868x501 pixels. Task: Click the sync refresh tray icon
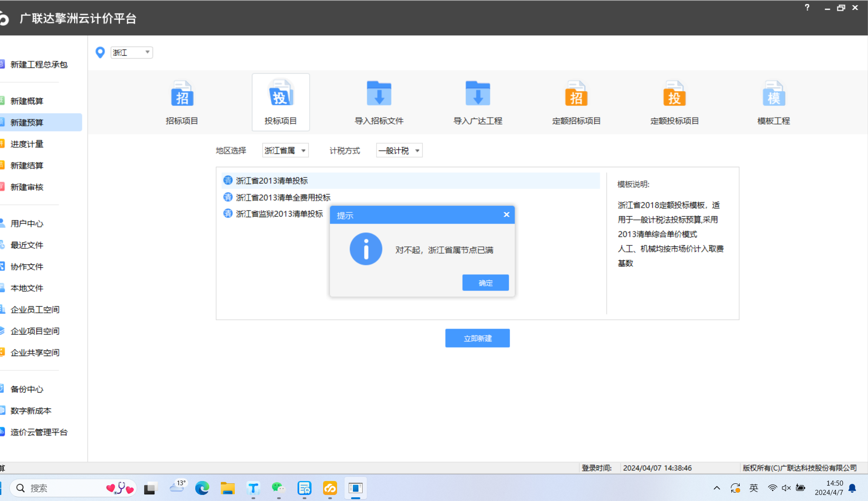pos(735,488)
